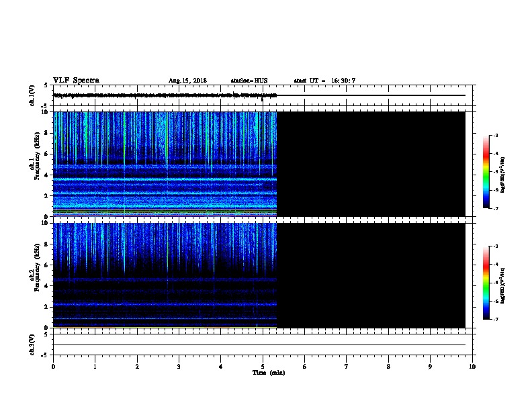
Task: Click ch.1 frequency tick label "8"
Action: 46,133
